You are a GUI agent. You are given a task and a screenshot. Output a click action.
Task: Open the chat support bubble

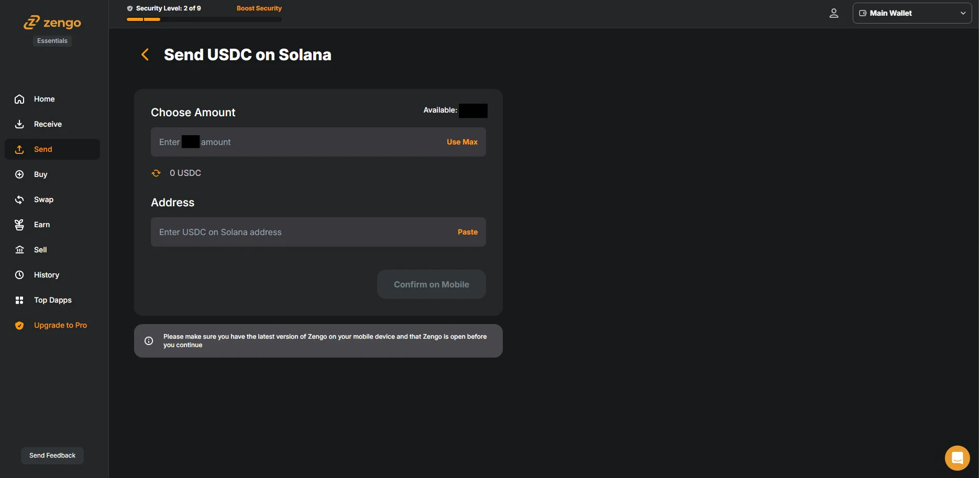957,458
